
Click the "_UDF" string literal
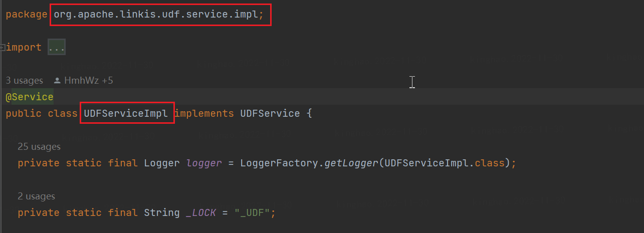point(252,212)
